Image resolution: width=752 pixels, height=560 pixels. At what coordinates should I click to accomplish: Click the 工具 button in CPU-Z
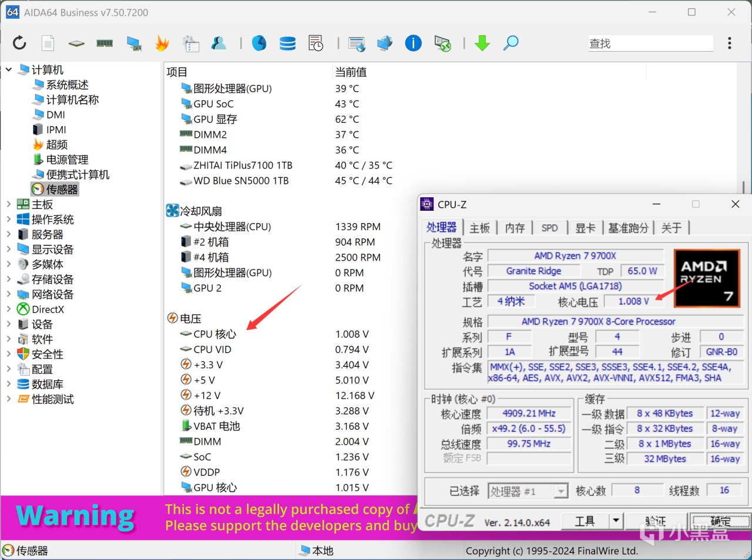585,521
